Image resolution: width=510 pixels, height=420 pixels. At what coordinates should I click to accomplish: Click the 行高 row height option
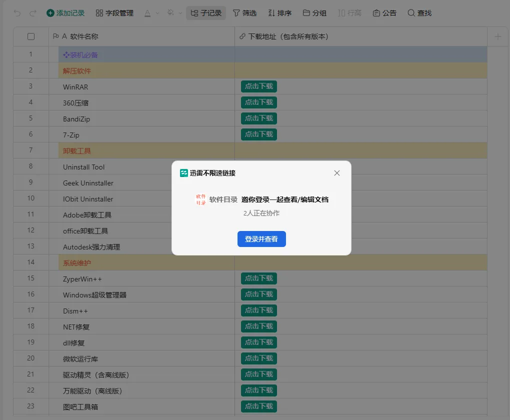[x=349, y=13]
